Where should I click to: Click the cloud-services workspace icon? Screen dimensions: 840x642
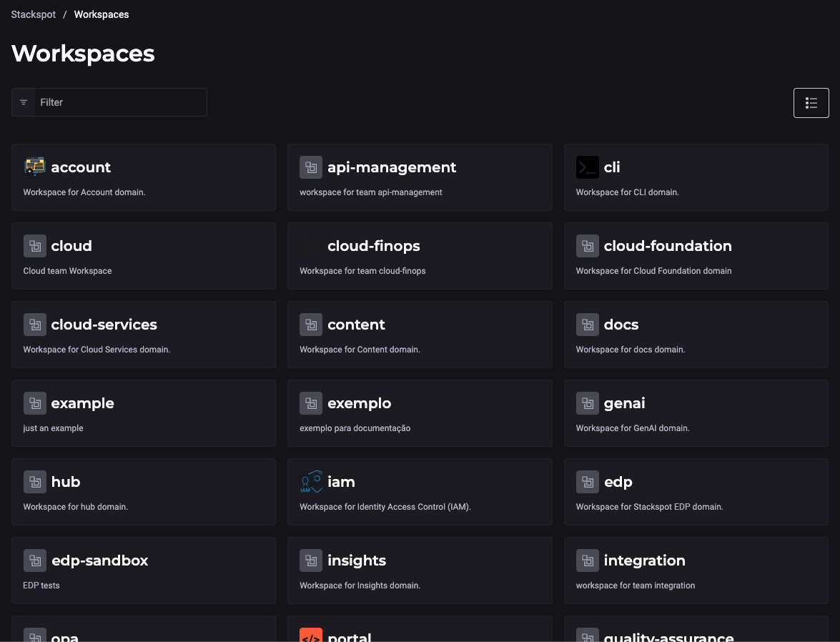(x=35, y=325)
